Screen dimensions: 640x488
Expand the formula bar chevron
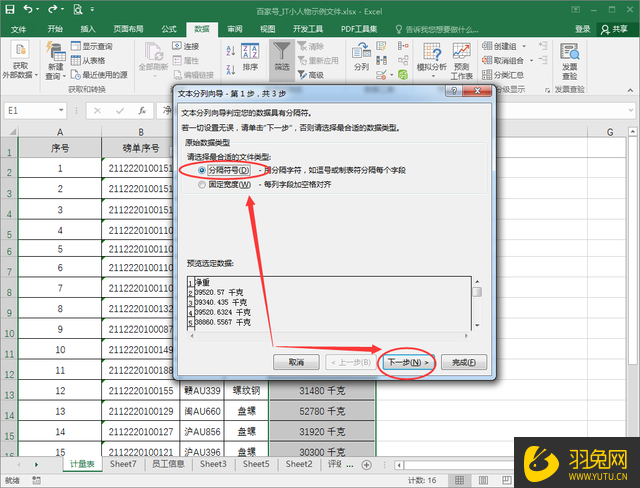631,110
